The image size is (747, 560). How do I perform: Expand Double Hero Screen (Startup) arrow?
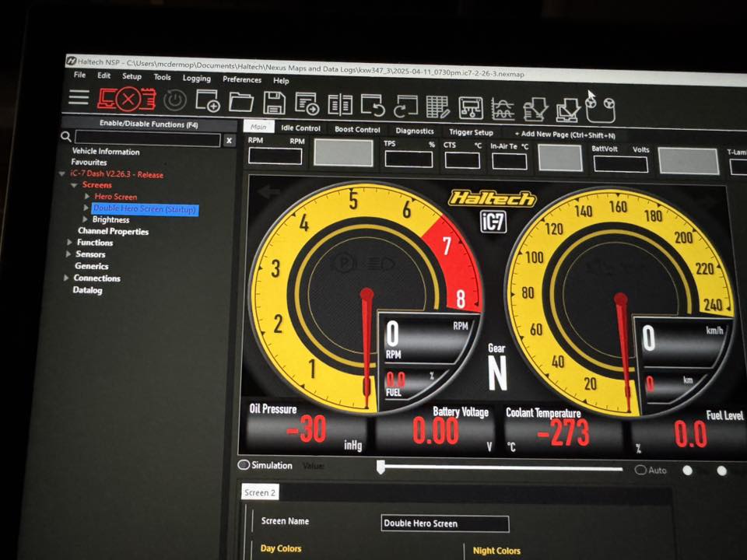pos(86,208)
